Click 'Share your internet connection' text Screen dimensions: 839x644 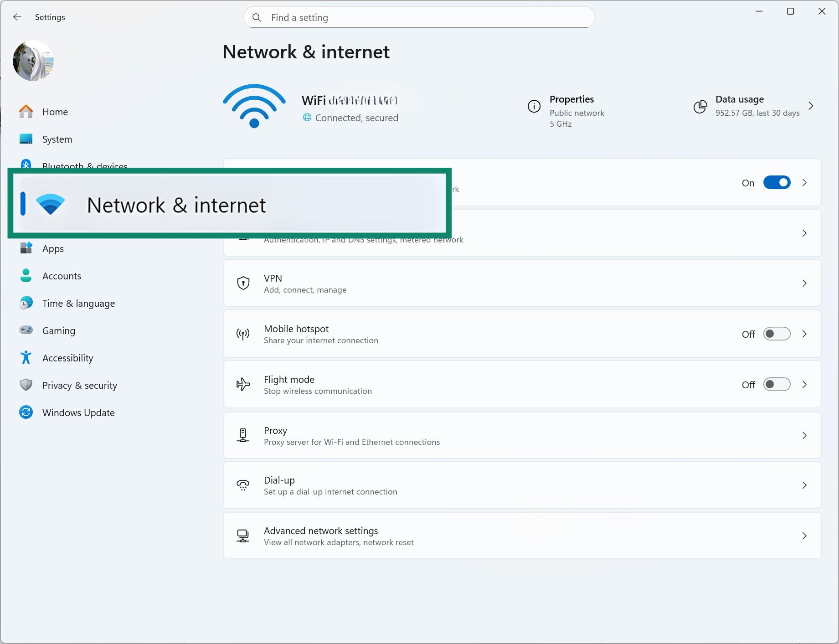321,340
